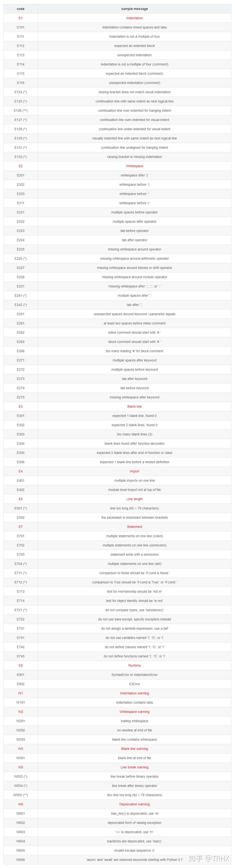Select the "no newline at end of file" message
Image resolution: width=235 pixels, height=868 pixels.
click(134, 730)
